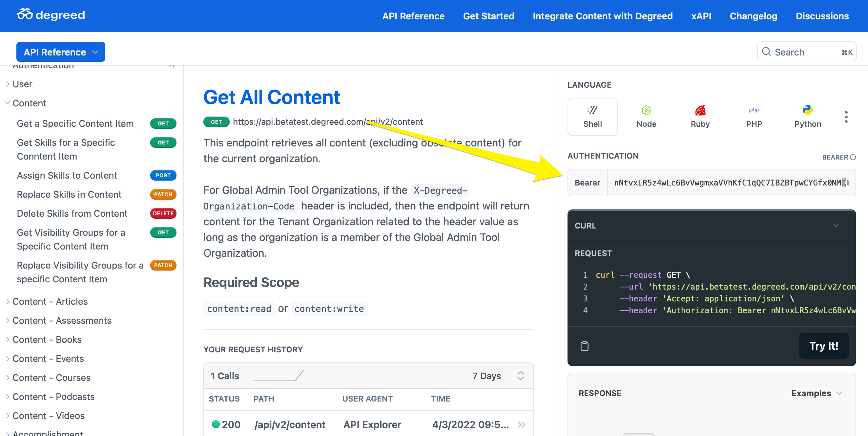Click the Degreed logo

click(51, 15)
